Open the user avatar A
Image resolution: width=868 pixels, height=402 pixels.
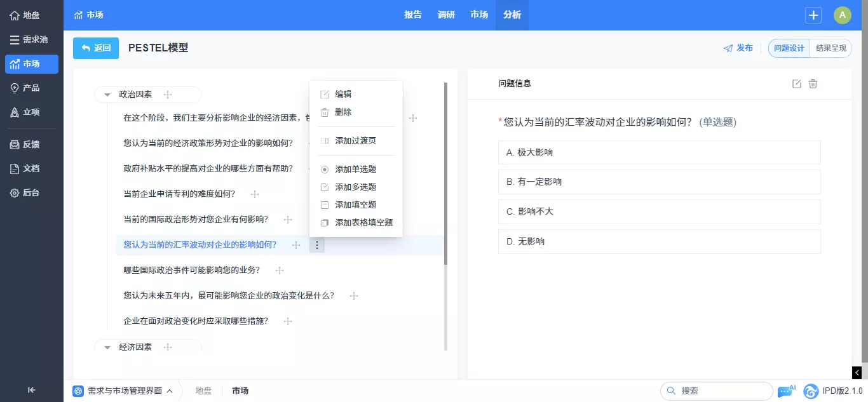click(843, 15)
